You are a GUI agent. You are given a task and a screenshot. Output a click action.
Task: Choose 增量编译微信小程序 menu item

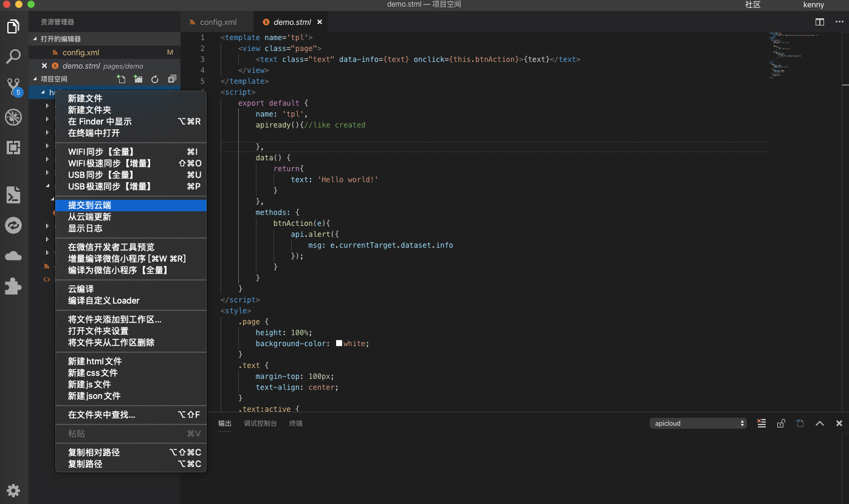(x=131, y=259)
